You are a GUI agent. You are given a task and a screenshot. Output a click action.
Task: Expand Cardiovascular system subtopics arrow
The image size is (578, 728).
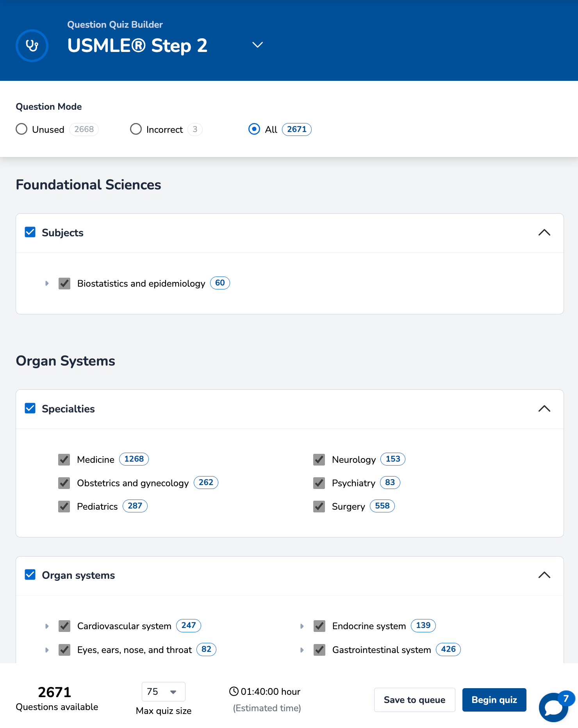[x=47, y=626]
